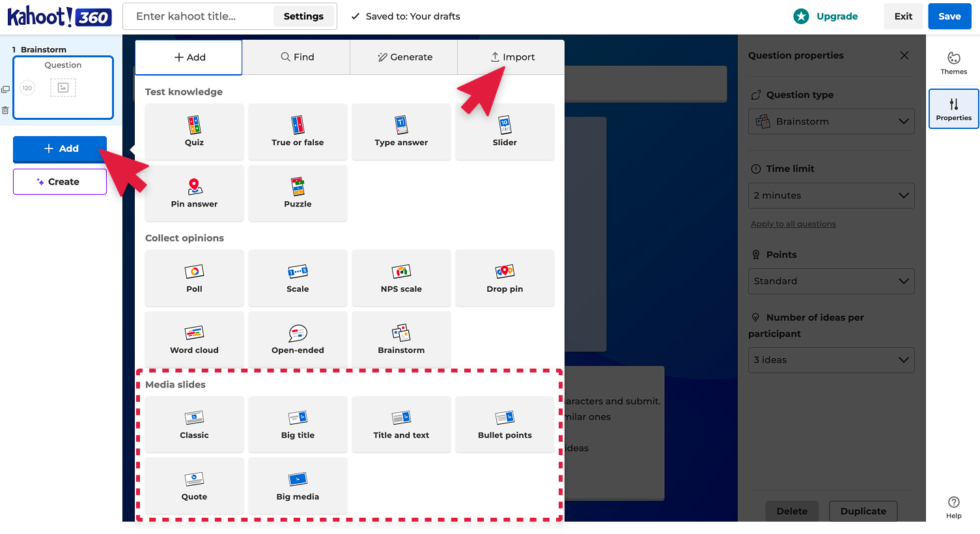
Task: Insert an Open-ended question
Action: click(298, 339)
